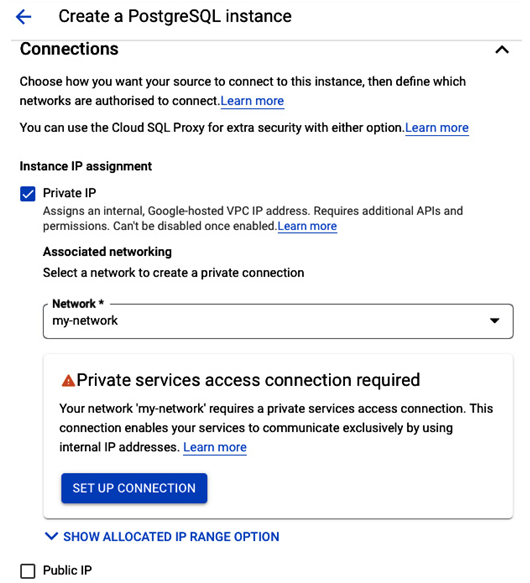Click the Create a PostgreSQL instance title
Screen dimensions: 530x583
[x=175, y=17]
